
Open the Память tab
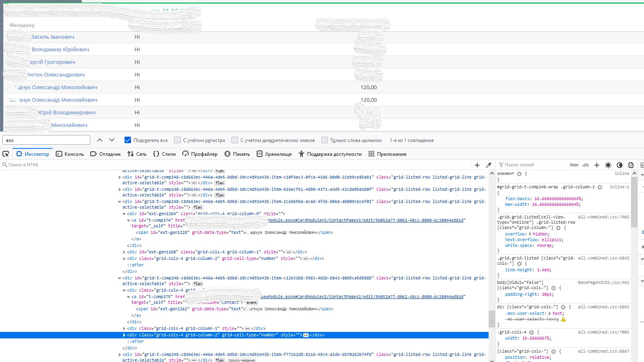pyautogui.click(x=237, y=154)
